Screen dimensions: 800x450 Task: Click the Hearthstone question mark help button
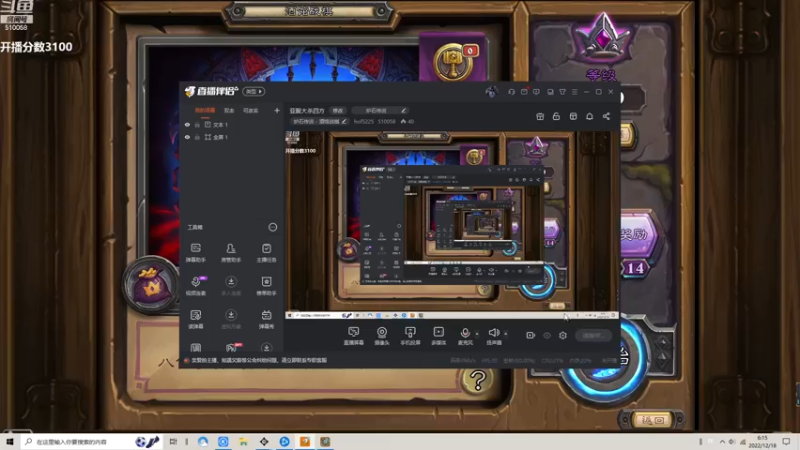click(478, 380)
